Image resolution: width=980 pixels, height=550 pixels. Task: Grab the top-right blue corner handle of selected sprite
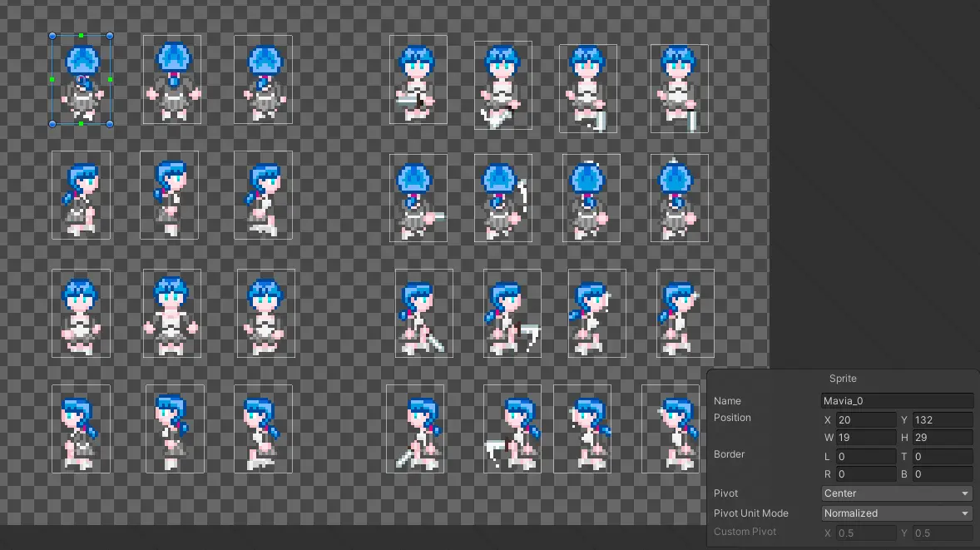coord(110,37)
